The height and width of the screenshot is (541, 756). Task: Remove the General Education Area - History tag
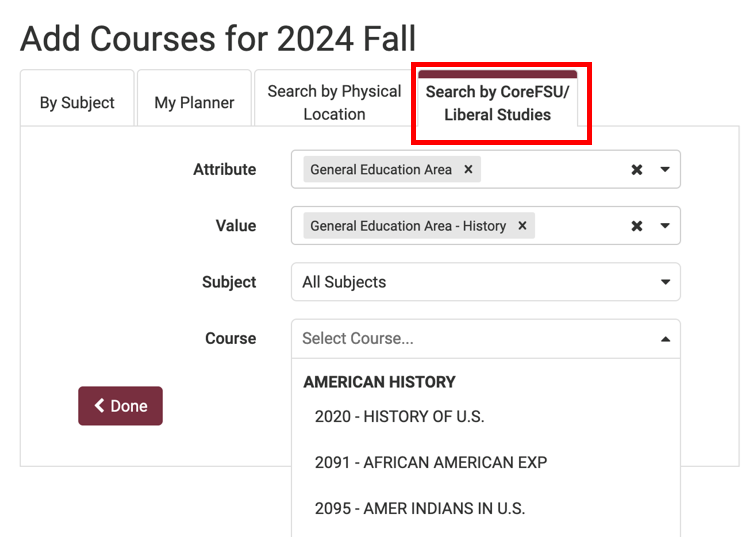point(522,226)
